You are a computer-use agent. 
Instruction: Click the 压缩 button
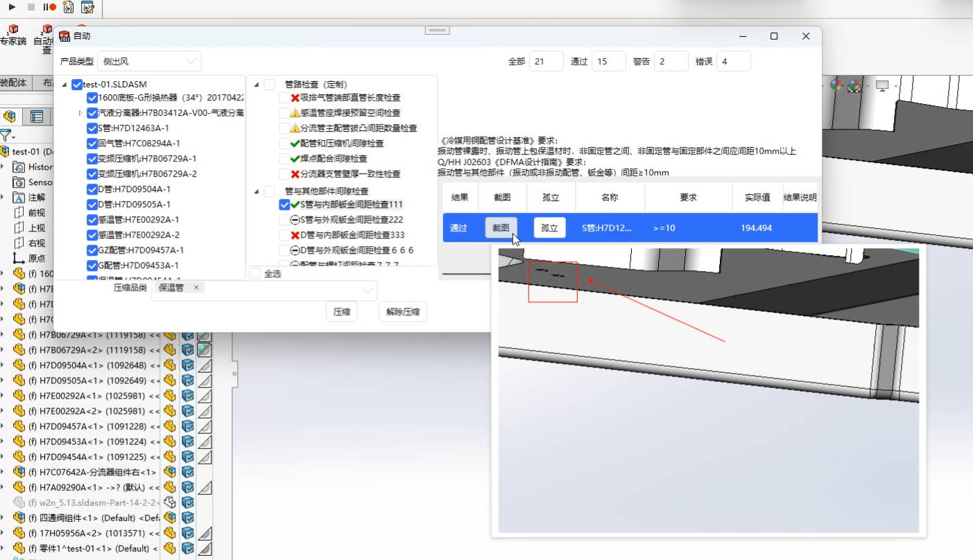341,311
